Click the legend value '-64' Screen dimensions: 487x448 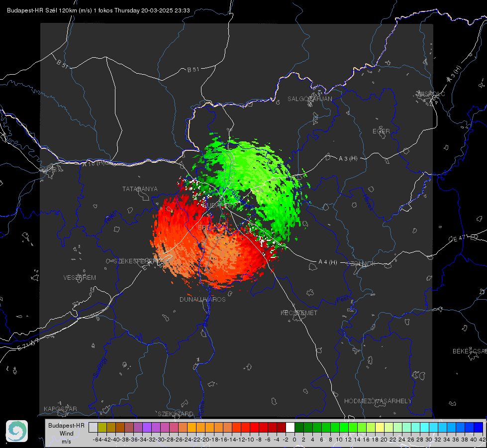click(x=97, y=440)
